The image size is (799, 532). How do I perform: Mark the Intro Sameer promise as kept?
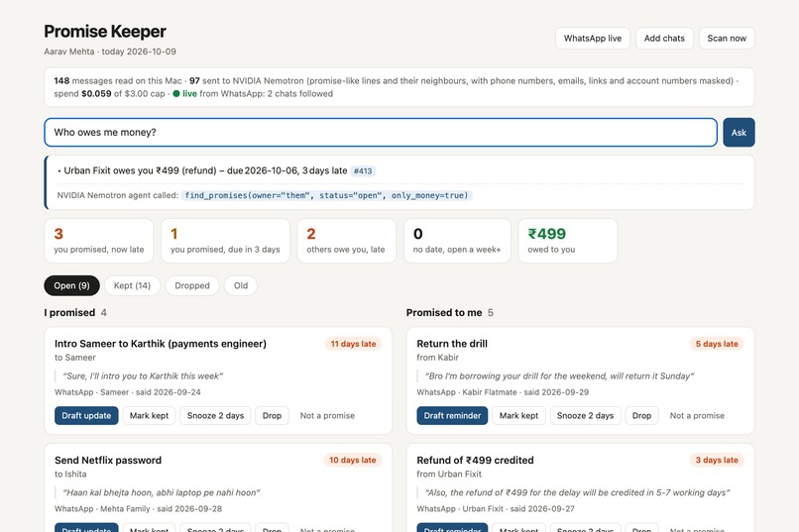tap(149, 415)
